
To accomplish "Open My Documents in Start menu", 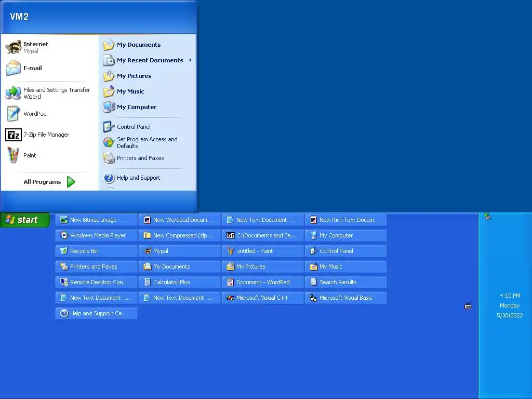I will 148,45.
